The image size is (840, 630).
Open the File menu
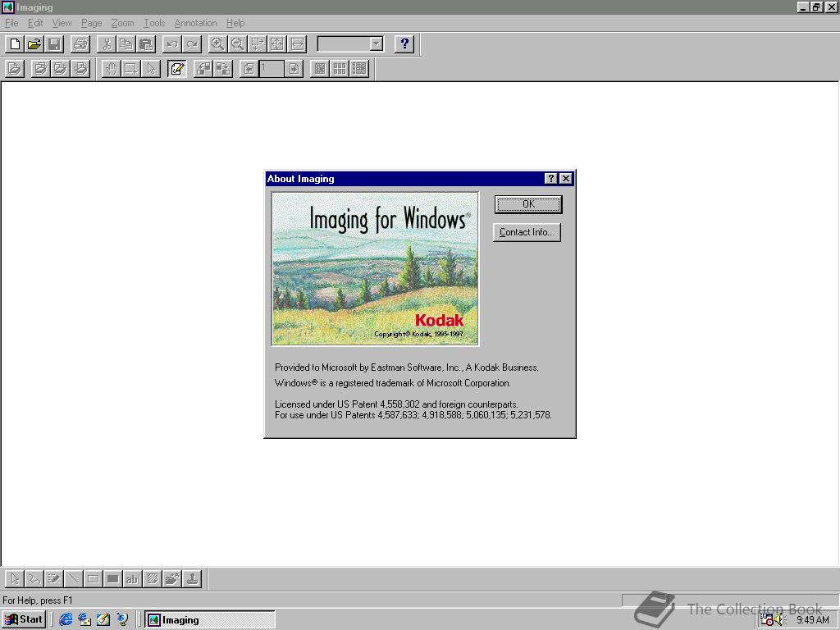(x=11, y=23)
